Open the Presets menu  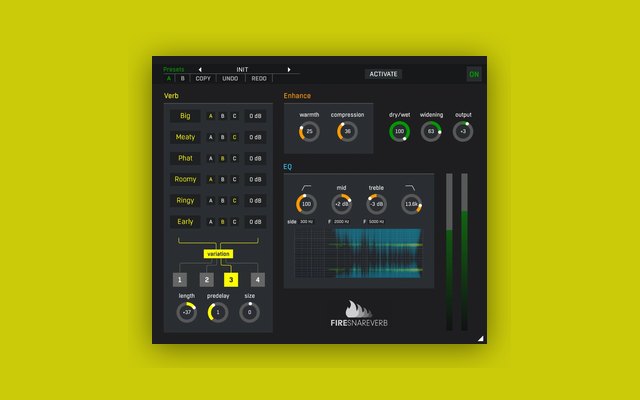(173, 69)
